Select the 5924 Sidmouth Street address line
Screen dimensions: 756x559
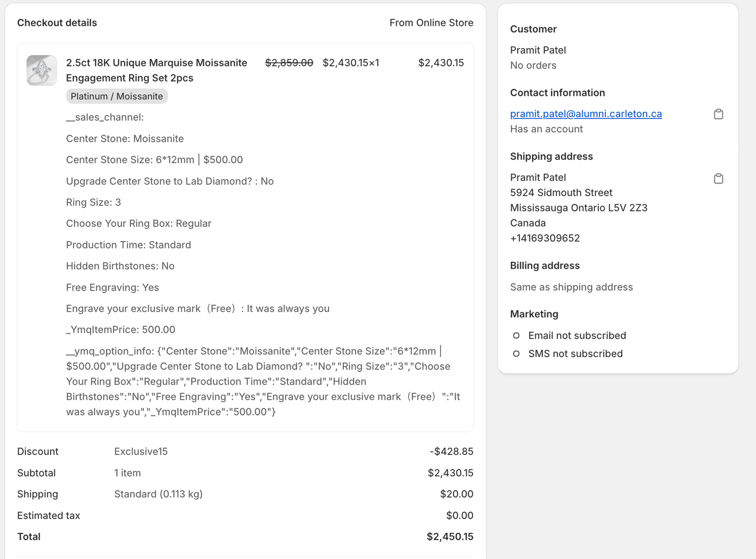click(561, 192)
